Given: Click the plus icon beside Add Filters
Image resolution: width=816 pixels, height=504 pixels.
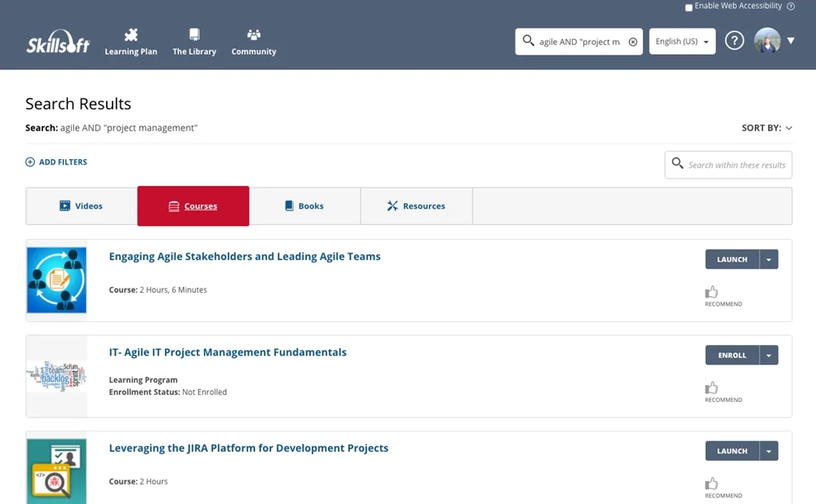Looking at the screenshot, I should coord(30,162).
